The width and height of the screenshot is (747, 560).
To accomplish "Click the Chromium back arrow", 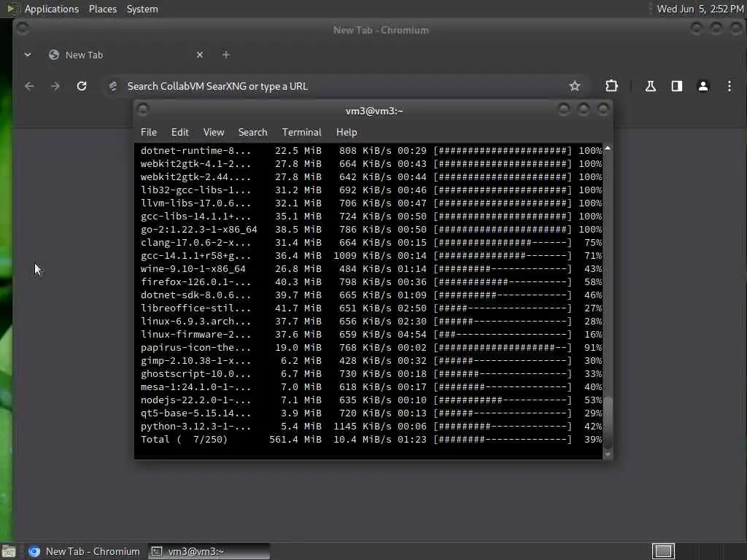I will click(29, 86).
